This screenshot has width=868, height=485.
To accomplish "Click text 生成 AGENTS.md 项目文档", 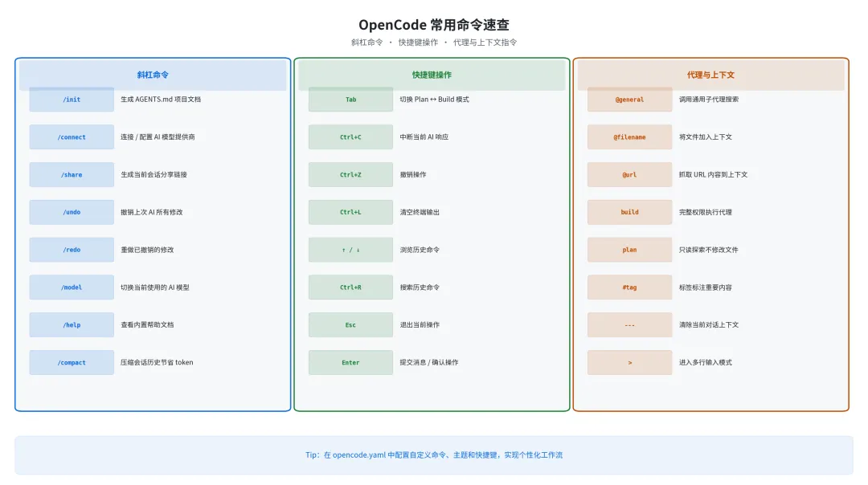I will point(161,100).
